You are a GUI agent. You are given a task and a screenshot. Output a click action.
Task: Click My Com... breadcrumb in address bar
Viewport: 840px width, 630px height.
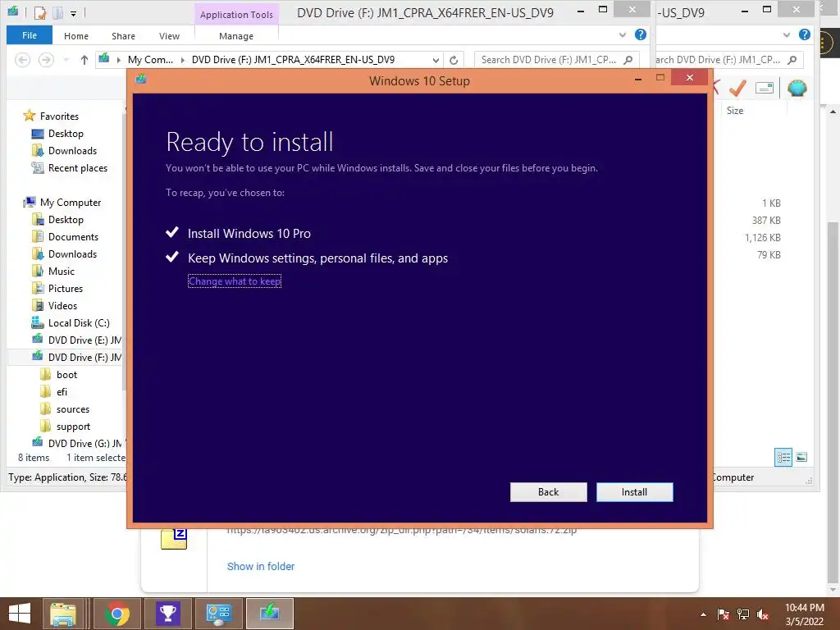coord(150,60)
